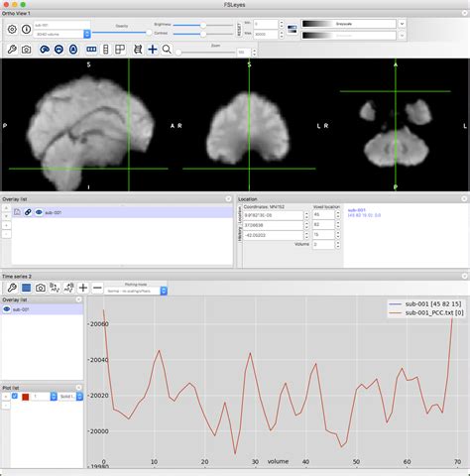Open ortho view settings wrench
Image resolution: width=470 pixels, height=476 pixels.
point(12,50)
